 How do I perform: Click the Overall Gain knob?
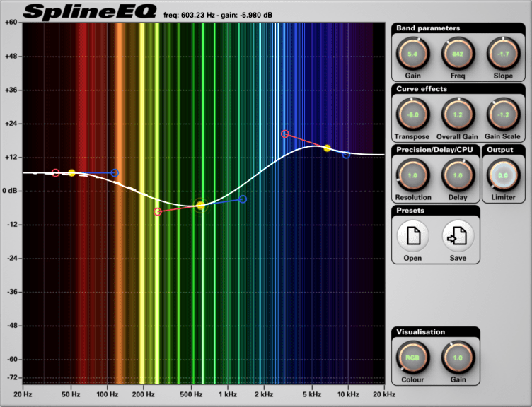pyautogui.click(x=457, y=114)
